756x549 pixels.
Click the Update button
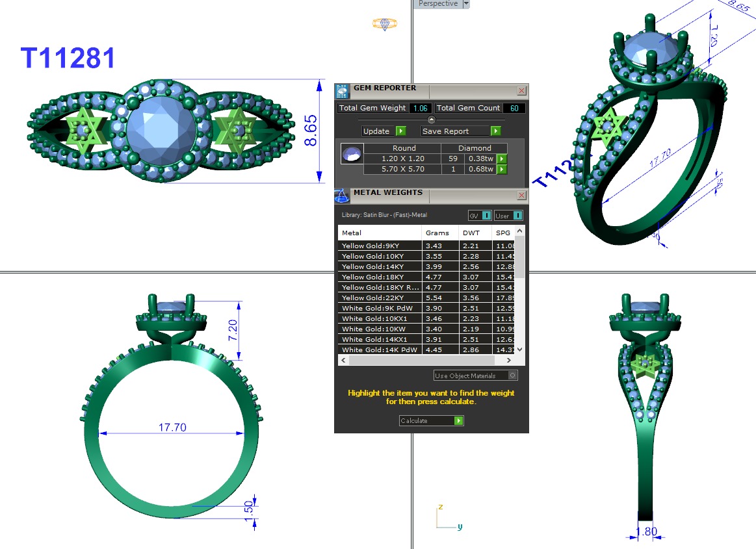[384, 131]
